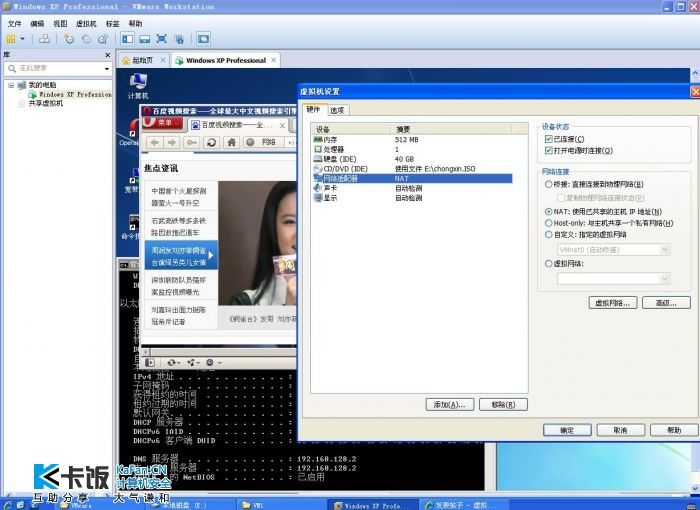Select the 处理器 device row
Image resolution: width=700 pixels, height=510 pixels.
coord(412,149)
